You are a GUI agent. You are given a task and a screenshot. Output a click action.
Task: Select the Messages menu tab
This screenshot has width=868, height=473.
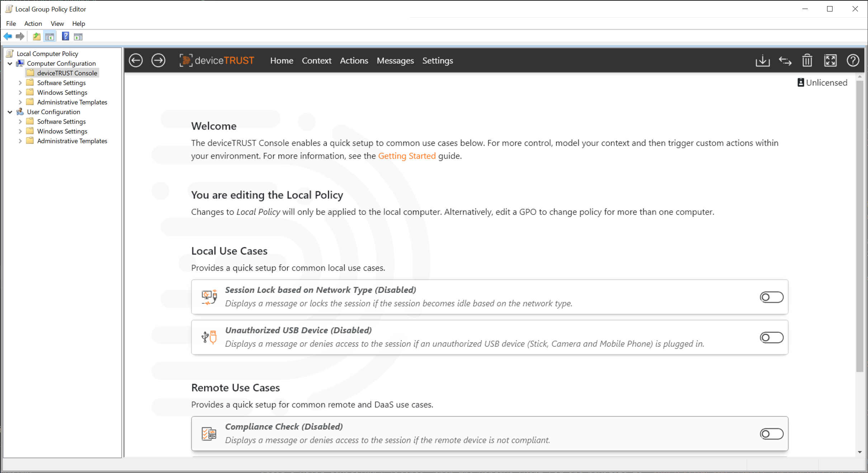click(x=395, y=61)
